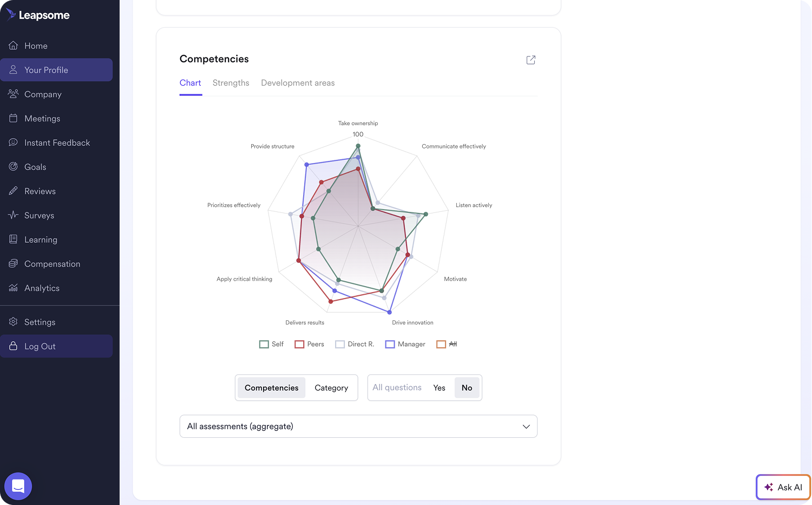Open Competencies in a new view via external link icon
Viewport: 812px width, 505px height.
point(531,60)
